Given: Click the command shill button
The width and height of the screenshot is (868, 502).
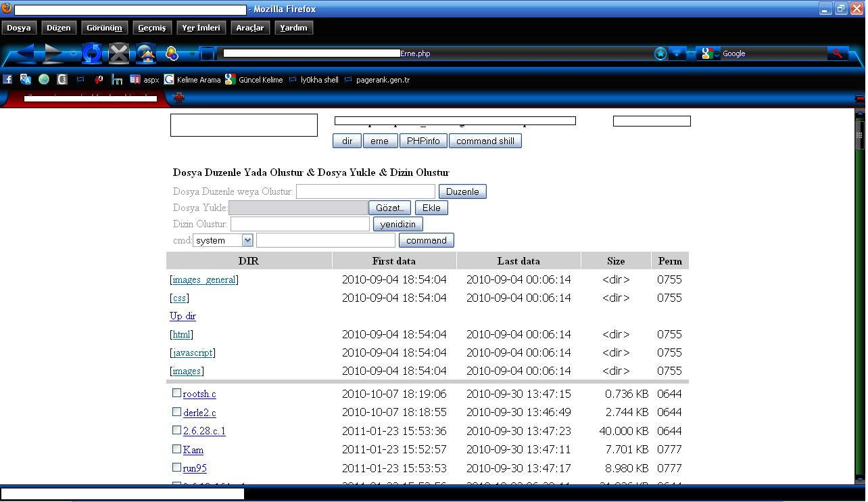Looking at the screenshot, I should 485,141.
